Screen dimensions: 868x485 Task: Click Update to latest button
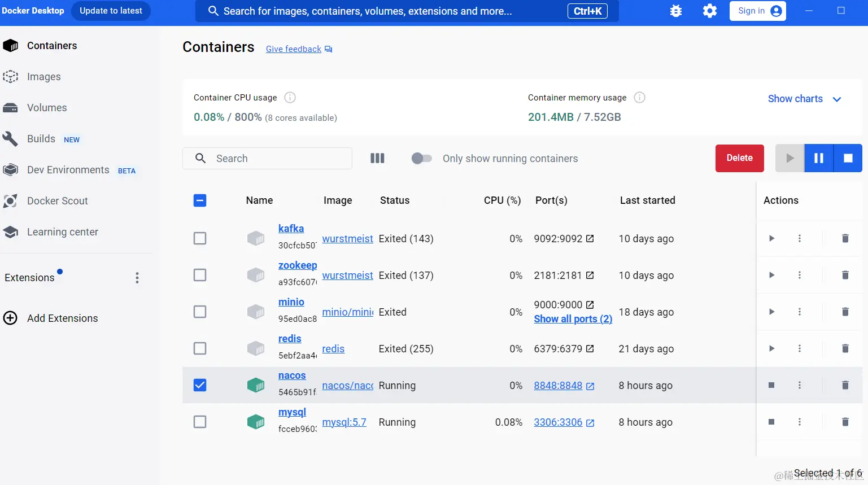(111, 11)
